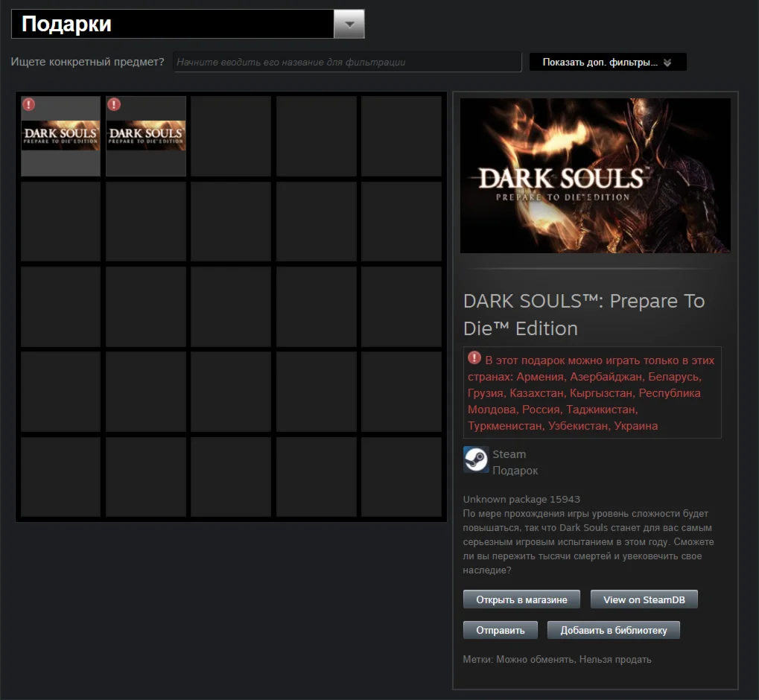Click the red warning icon on the first gift
Image resolution: width=759 pixels, height=700 pixels.
pyautogui.click(x=28, y=104)
